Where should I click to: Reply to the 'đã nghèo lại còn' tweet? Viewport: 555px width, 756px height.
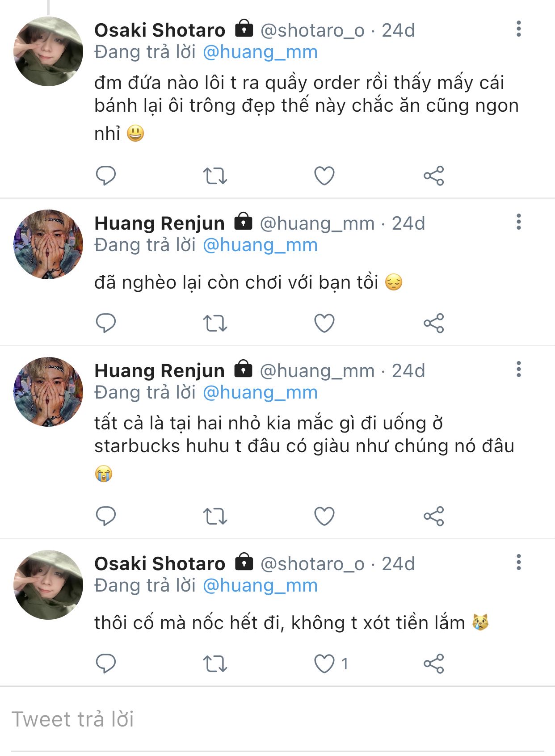pyautogui.click(x=106, y=323)
